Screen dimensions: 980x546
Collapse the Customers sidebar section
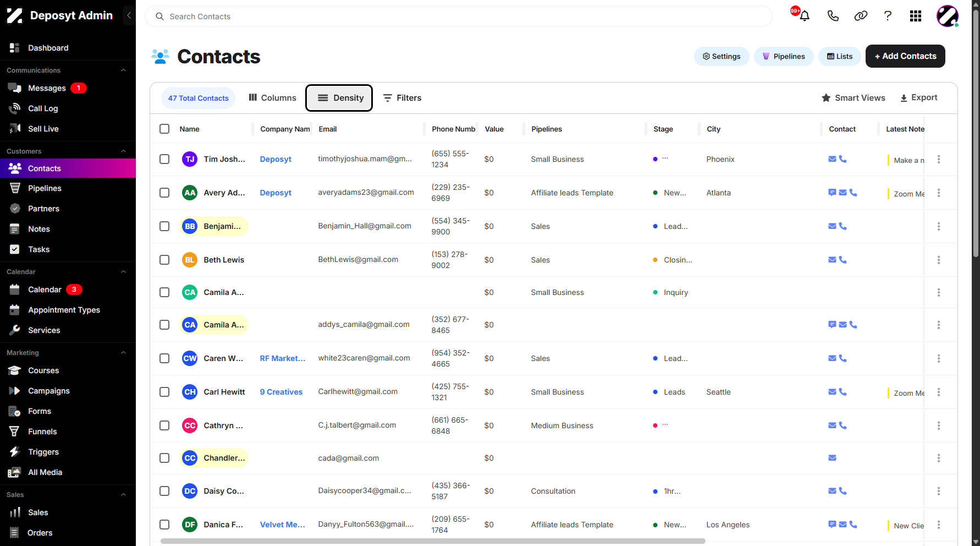pyautogui.click(x=123, y=151)
